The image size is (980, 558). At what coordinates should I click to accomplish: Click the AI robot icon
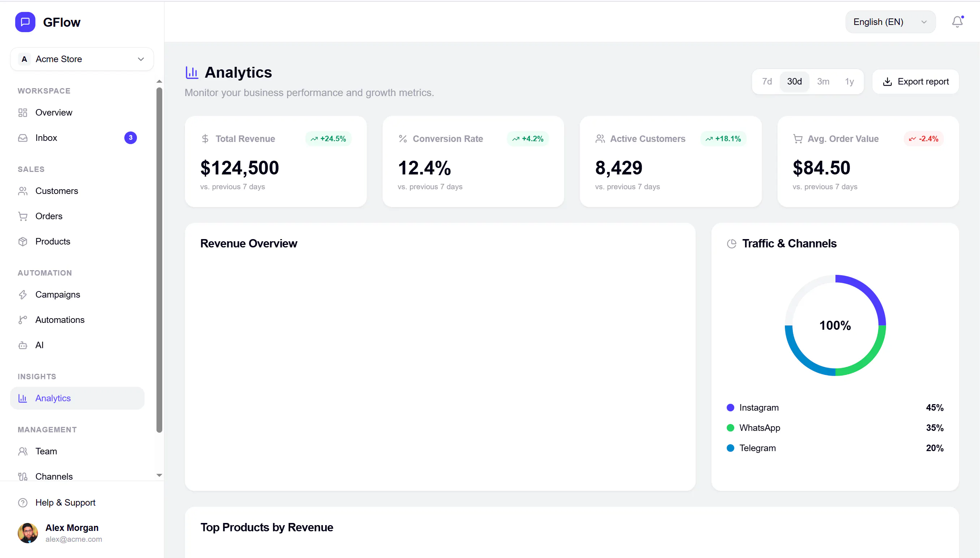tap(23, 345)
